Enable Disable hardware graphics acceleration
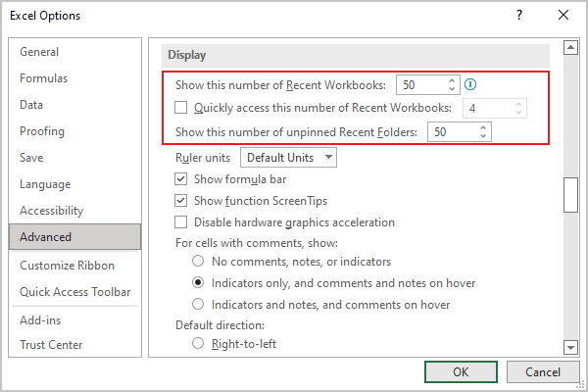The image size is (588, 392). [180, 222]
